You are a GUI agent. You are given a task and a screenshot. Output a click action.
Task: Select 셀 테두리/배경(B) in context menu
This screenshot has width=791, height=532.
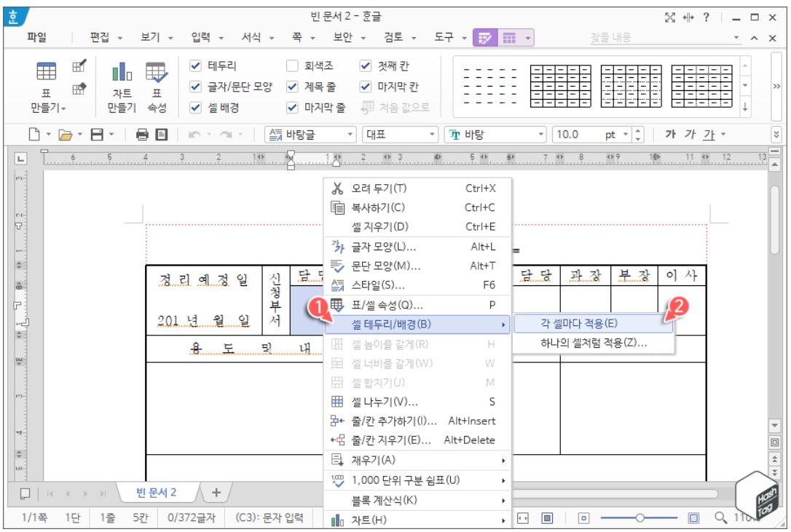[x=417, y=325]
